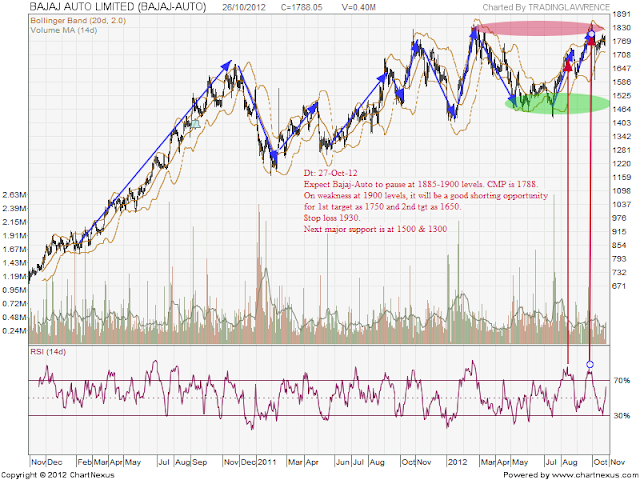Click the 2.63M volume axis label
640x480 pixels.
(14, 195)
